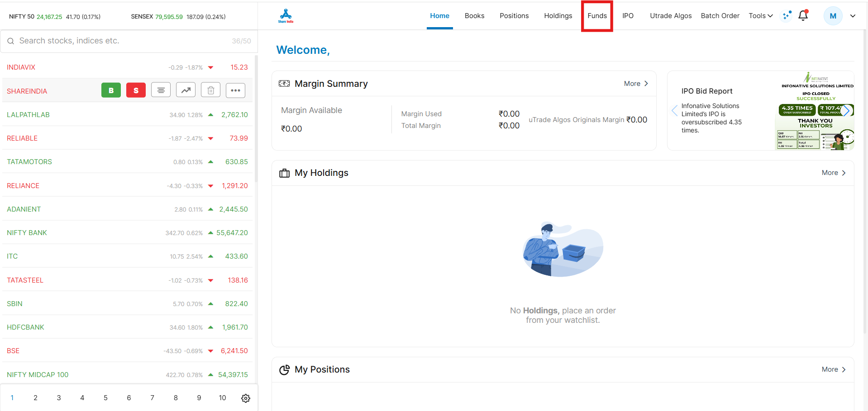The width and height of the screenshot is (868, 411).
Task: Click the Margin Summary icon
Action: point(284,84)
